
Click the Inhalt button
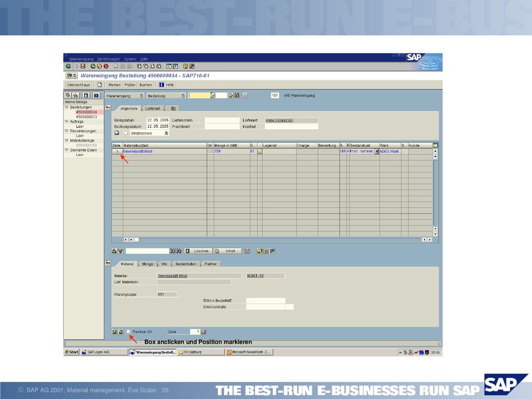(x=228, y=251)
